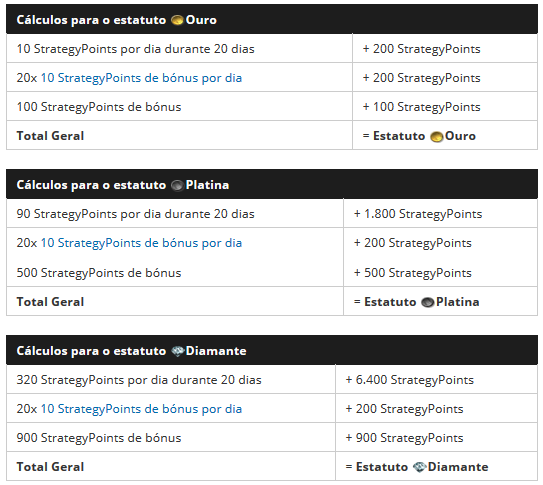The width and height of the screenshot is (543, 485).
Task: Click the gold coin icon in the Estatuto Ouro total
Action: point(436,137)
